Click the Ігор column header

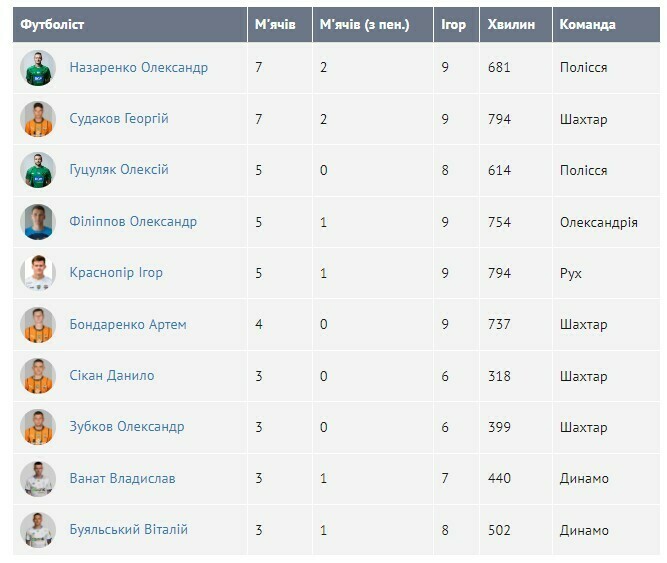pos(454,24)
